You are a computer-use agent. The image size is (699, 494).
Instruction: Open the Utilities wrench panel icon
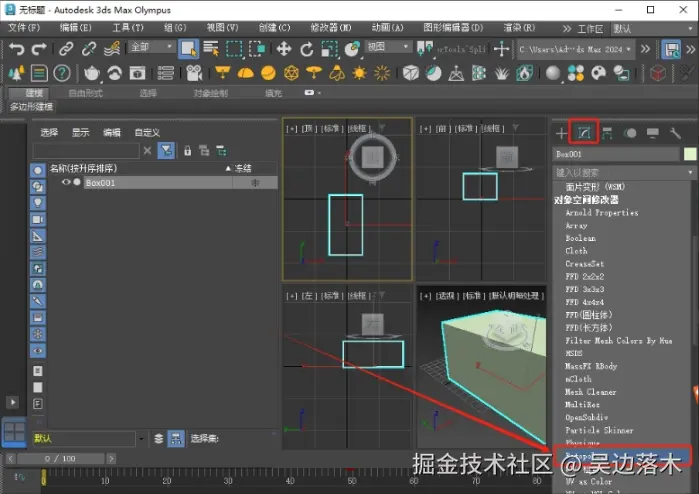coord(675,133)
